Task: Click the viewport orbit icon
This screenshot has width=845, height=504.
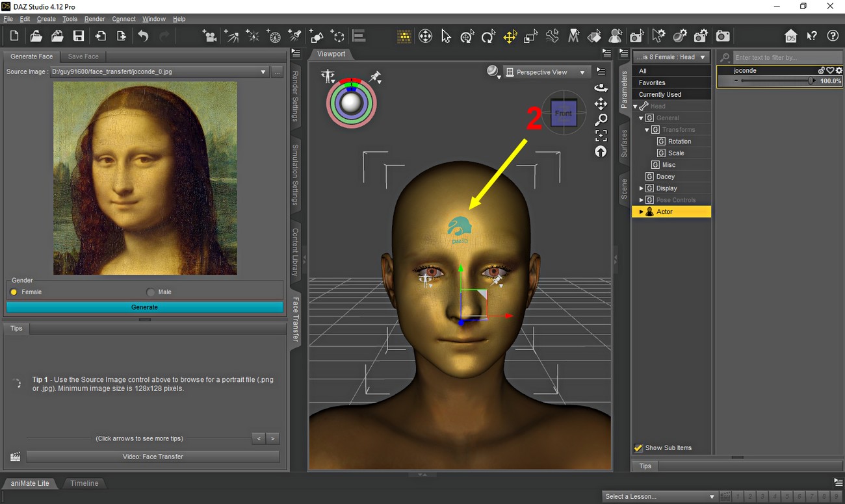Action: click(601, 88)
